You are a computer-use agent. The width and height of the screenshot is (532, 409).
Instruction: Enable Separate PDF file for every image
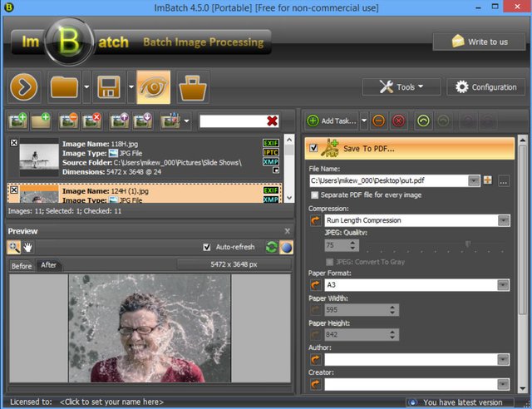coord(315,195)
